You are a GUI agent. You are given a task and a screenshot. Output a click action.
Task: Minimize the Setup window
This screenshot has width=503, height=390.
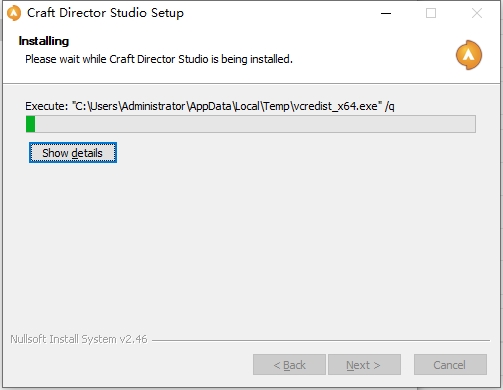pos(386,13)
